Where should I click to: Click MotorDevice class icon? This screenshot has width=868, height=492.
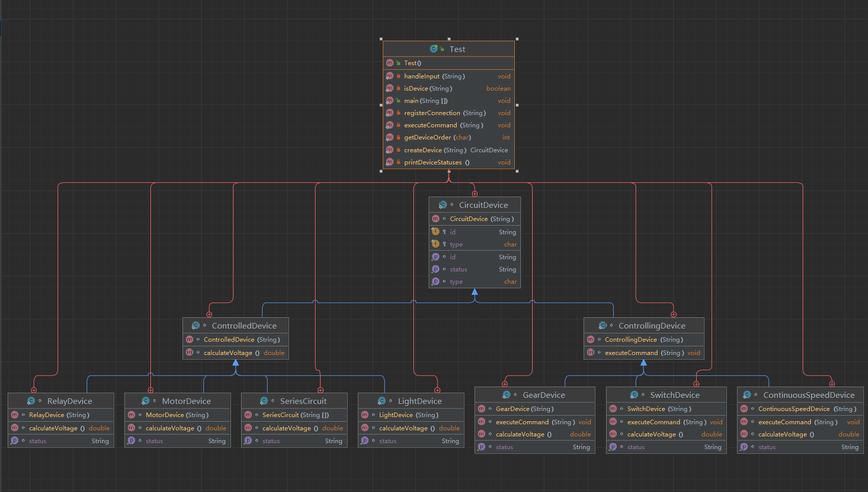point(146,401)
